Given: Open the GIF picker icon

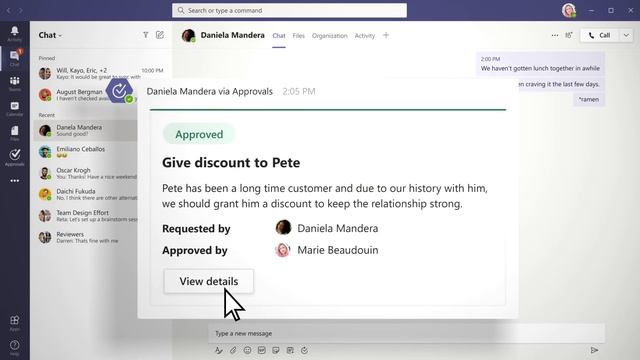Looking at the screenshot, I should coord(262,350).
